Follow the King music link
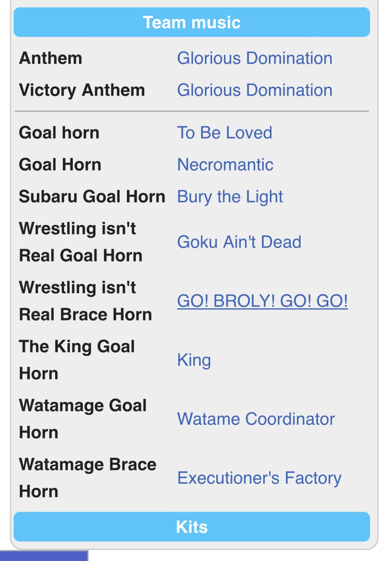 coord(194,360)
